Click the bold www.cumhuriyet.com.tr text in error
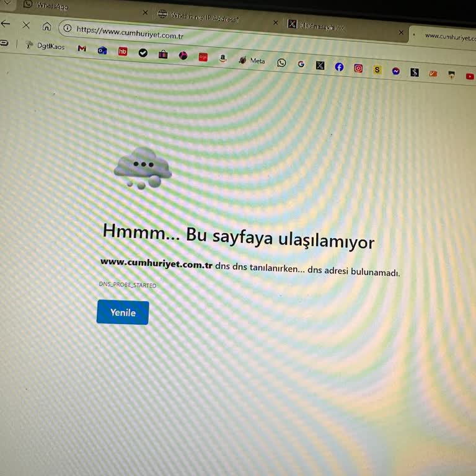This screenshot has width=476, height=476. [x=156, y=263]
